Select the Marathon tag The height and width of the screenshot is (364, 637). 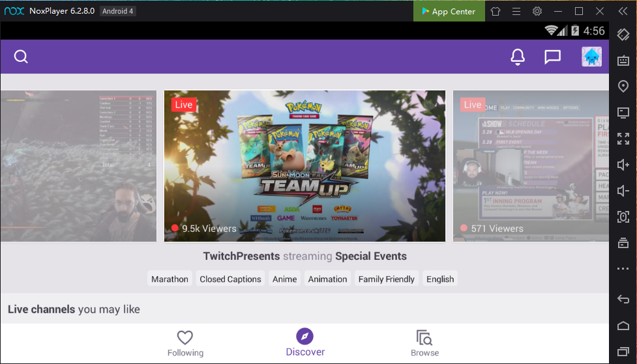click(170, 279)
